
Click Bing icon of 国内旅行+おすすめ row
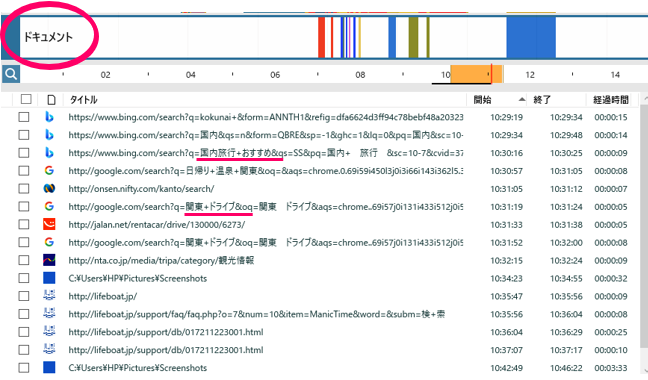pos(49,153)
